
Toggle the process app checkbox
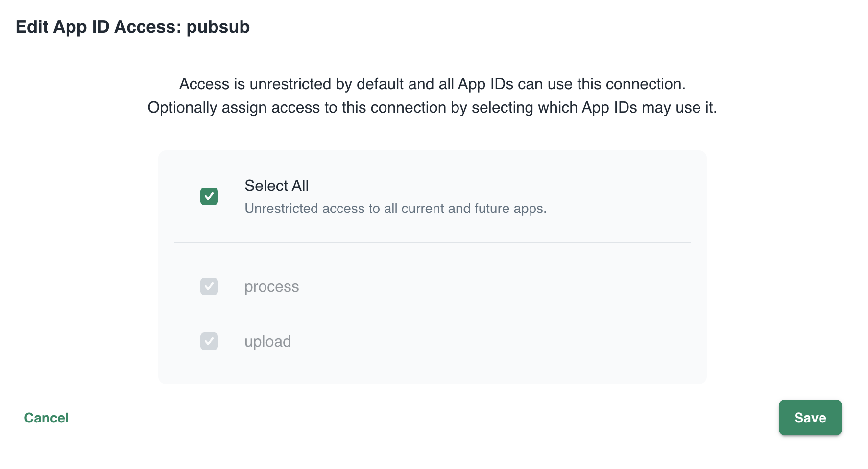(209, 286)
